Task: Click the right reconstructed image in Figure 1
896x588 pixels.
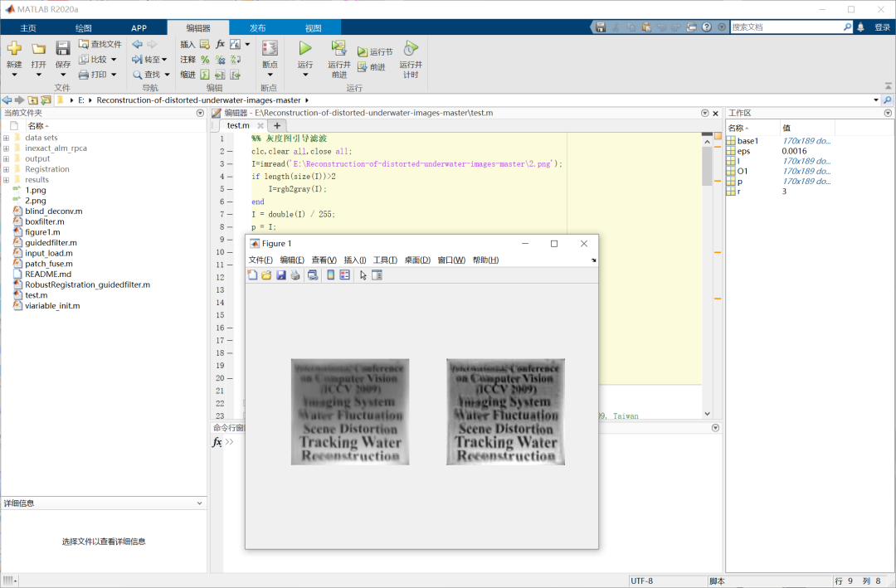Action: click(x=506, y=412)
